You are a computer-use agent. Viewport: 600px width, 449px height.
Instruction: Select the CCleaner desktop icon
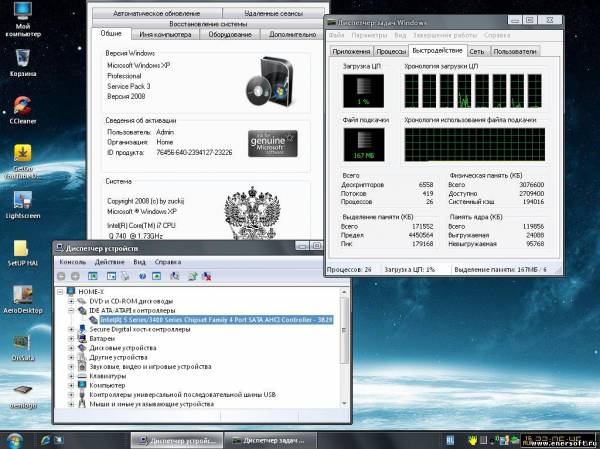point(23,110)
